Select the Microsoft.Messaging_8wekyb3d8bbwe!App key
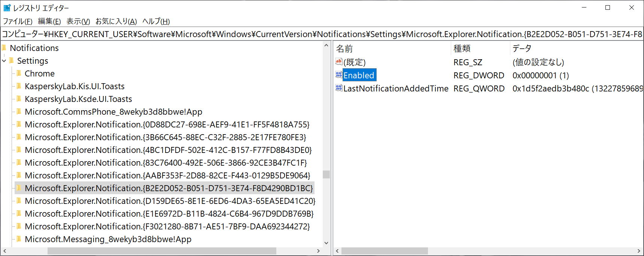The image size is (644, 256). (108, 239)
